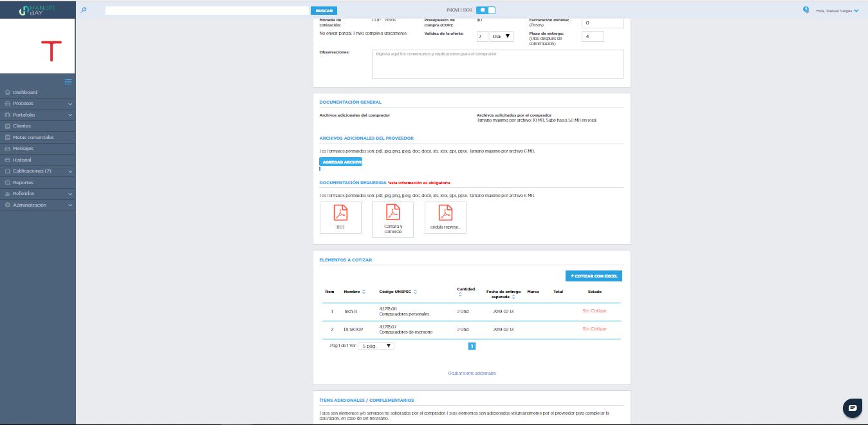This screenshot has width=868, height=425.
Task: Click the HandelBay logo
Action: [x=37, y=10]
